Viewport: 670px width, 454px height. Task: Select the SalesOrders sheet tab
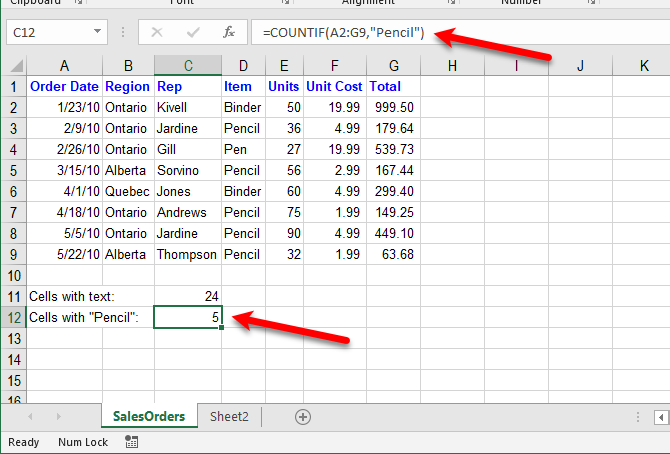[x=149, y=417]
